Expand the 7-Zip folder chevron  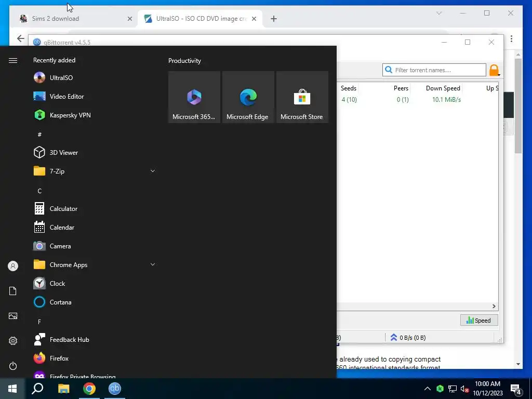tap(153, 171)
